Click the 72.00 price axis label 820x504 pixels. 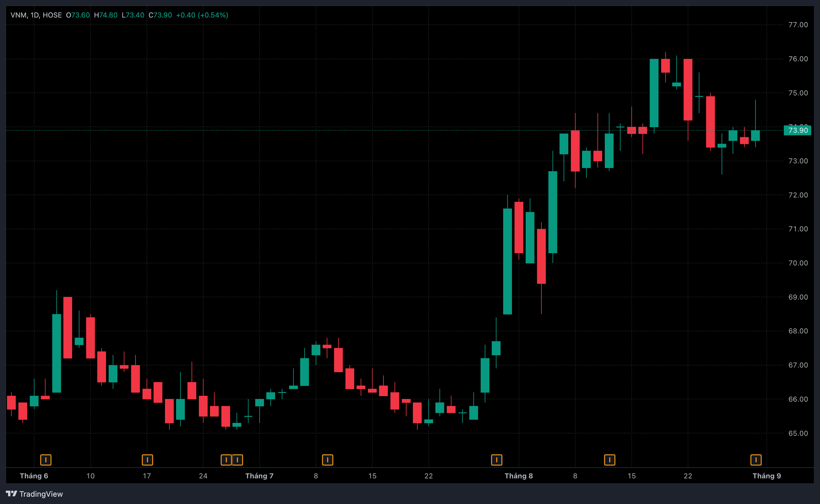798,195
